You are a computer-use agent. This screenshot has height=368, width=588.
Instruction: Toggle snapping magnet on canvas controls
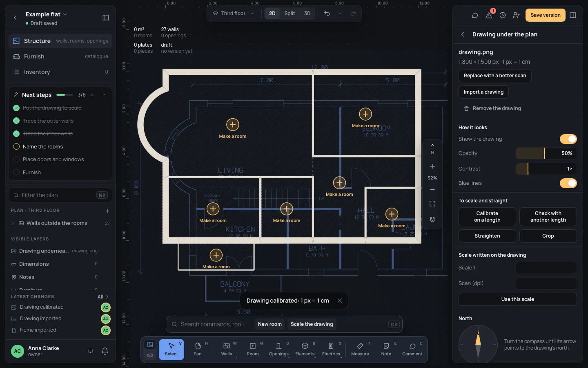click(x=432, y=220)
